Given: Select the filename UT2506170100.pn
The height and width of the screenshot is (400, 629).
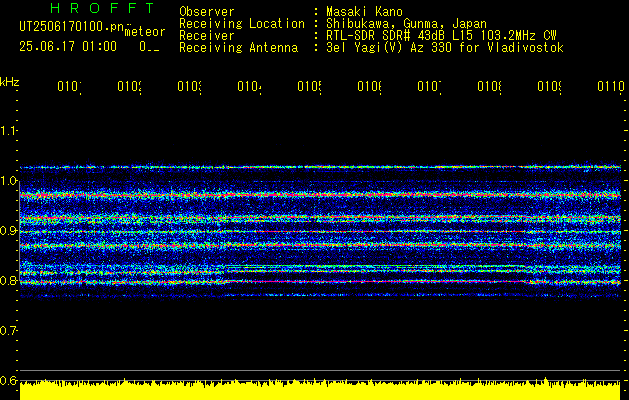Looking at the screenshot, I should (x=72, y=26).
